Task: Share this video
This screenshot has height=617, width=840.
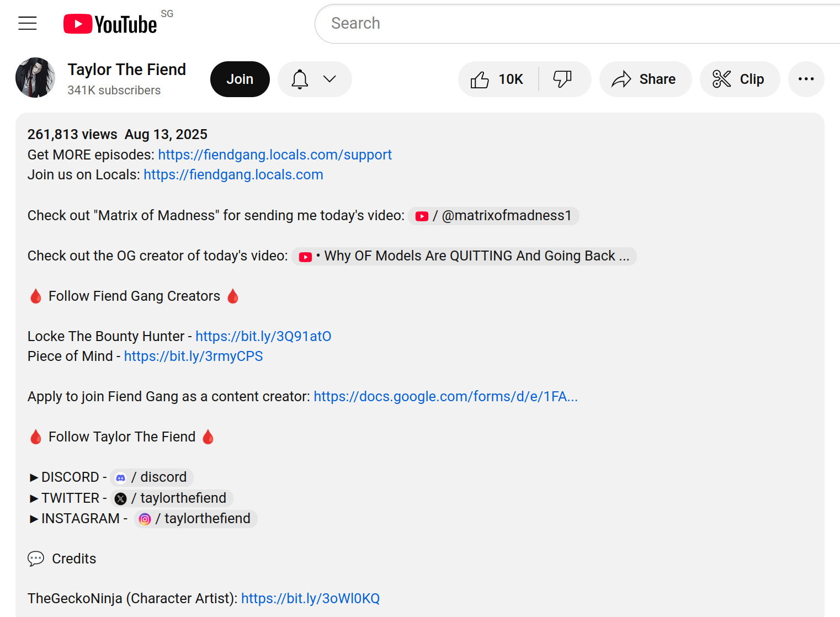Action: [x=645, y=79]
